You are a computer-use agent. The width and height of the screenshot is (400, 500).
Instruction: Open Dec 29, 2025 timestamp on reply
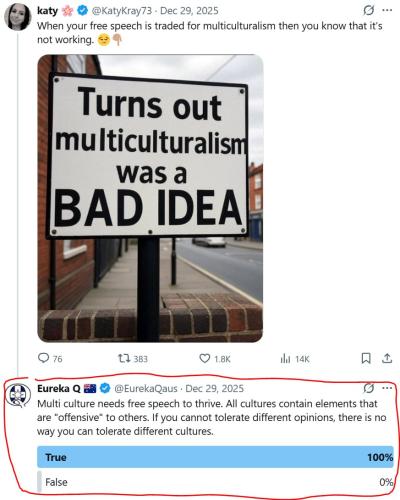tap(214, 389)
